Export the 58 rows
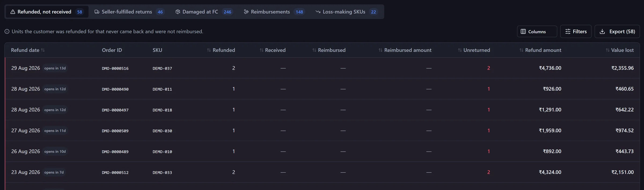 (x=617, y=32)
